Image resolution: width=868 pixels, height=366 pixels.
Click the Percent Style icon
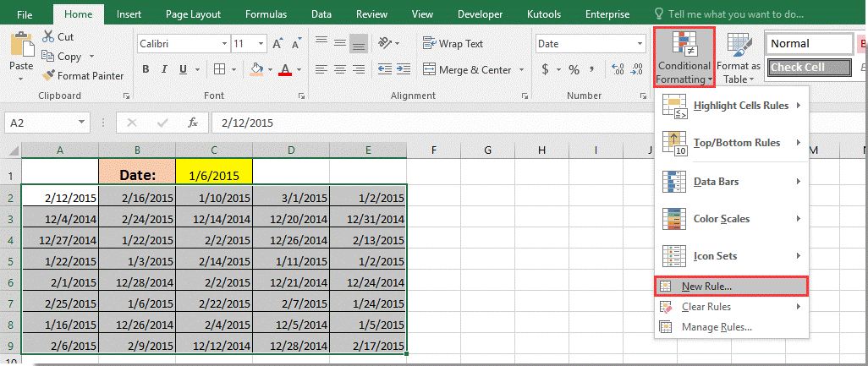[574, 69]
